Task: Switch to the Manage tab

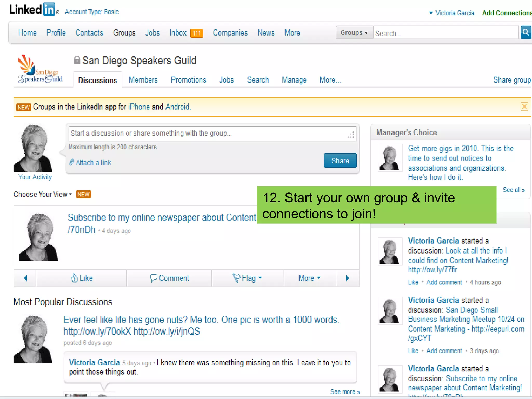Action: pos(294,80)
